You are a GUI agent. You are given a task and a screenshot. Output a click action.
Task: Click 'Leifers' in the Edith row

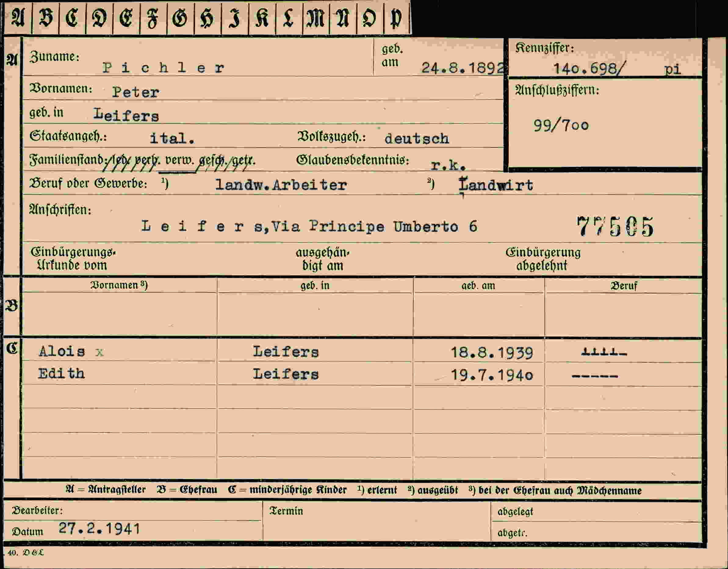click(x=286, y=374)
